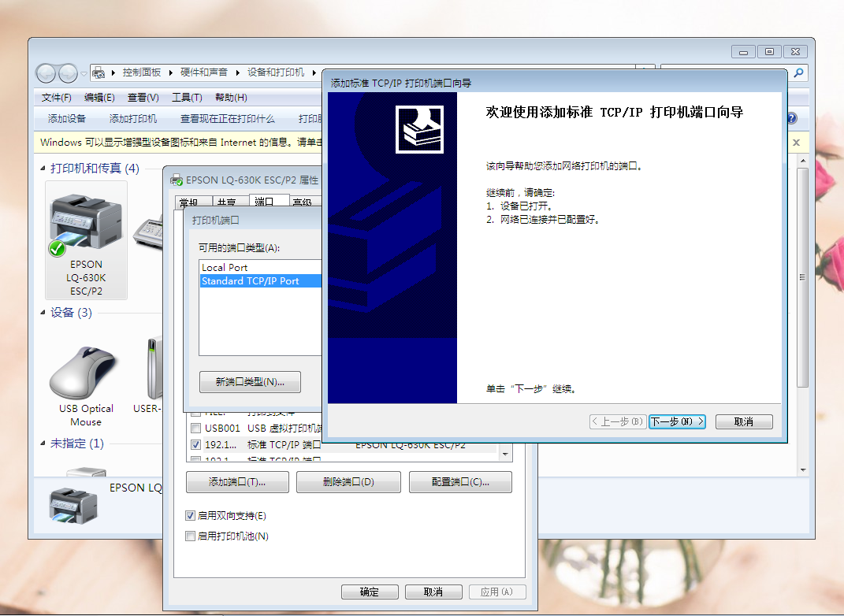Viewport: 844px width, 616px height.
Task: Click 取消 in the printer properties dialog
Action: coord(433,592)
